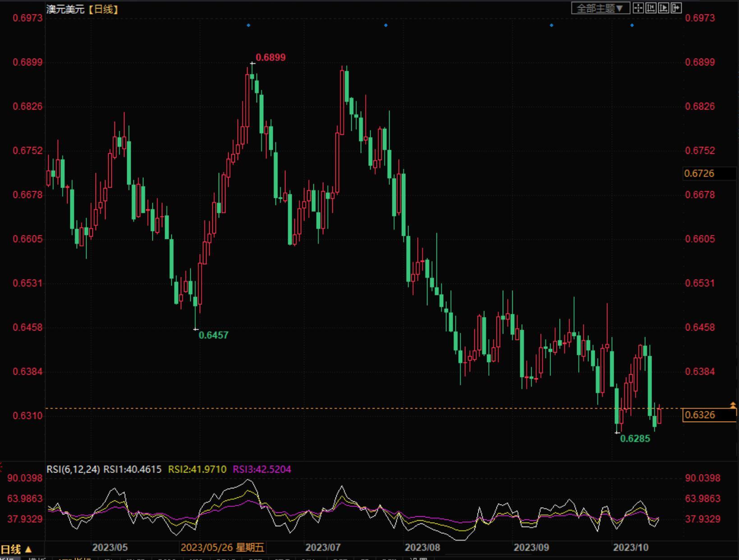Click the RSI1:40.4615 value
This screenshot has width=739, height=560.
click(x=132, y=469)
